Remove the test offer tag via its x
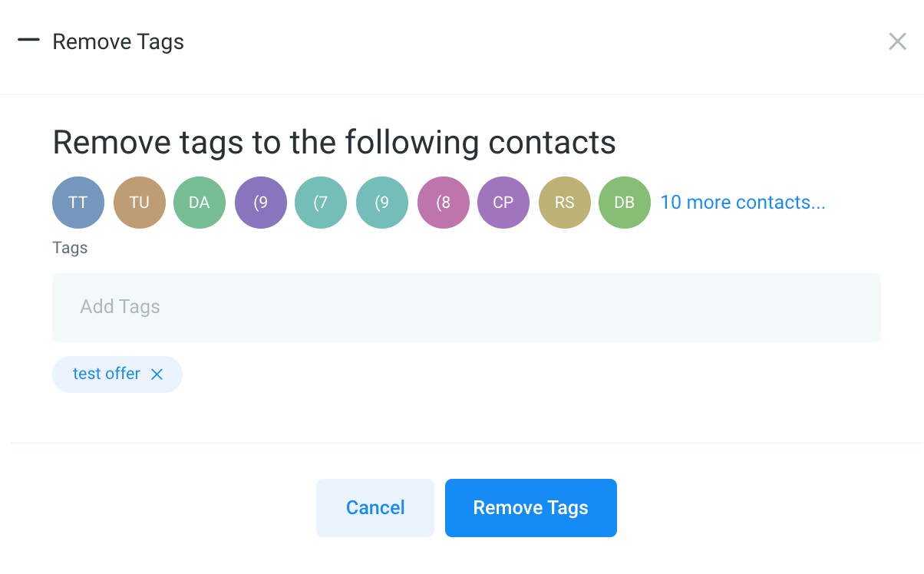The height and width of the screenshot is (574, 924). [x=157, y=374]
